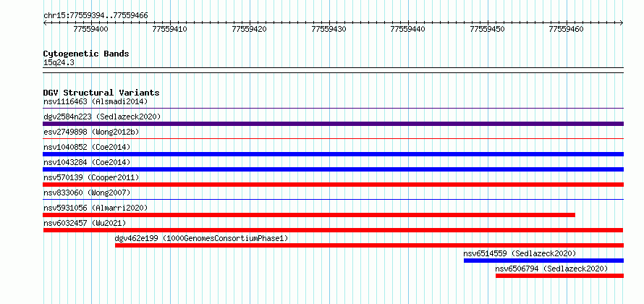
Task: Open the nsv6506794 (Sedlazeck2020) label
Action: coord(551,269)
